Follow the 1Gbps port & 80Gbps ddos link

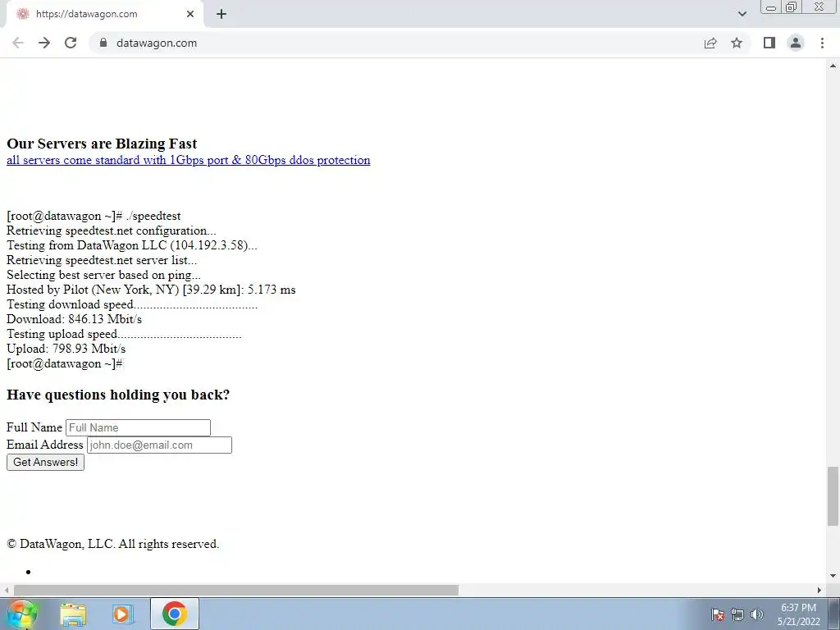click(x=188, y=160)
